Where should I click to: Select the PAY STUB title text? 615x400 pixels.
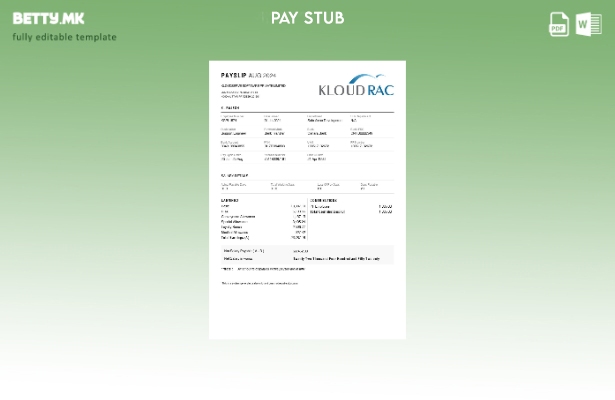(307, 18)
